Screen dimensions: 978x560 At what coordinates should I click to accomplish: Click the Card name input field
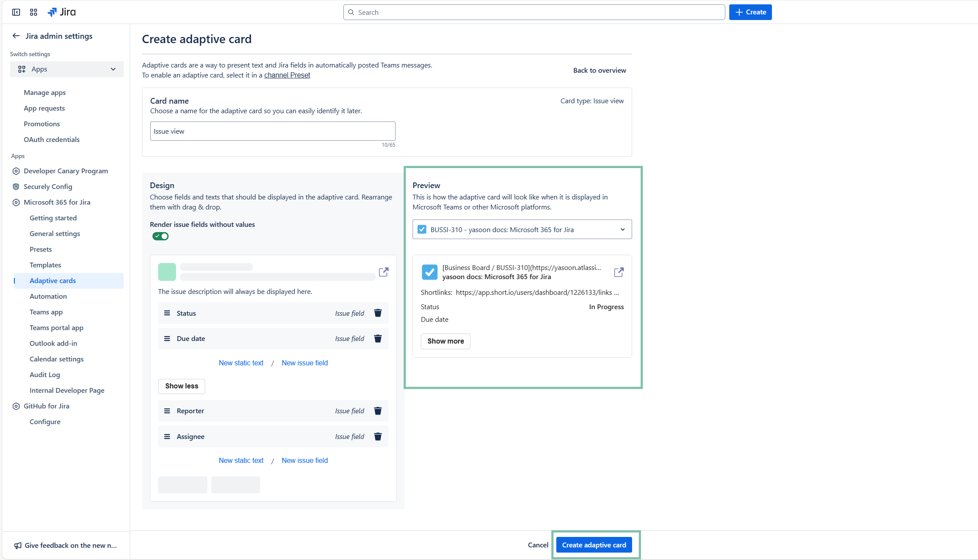tap(272, 131)
